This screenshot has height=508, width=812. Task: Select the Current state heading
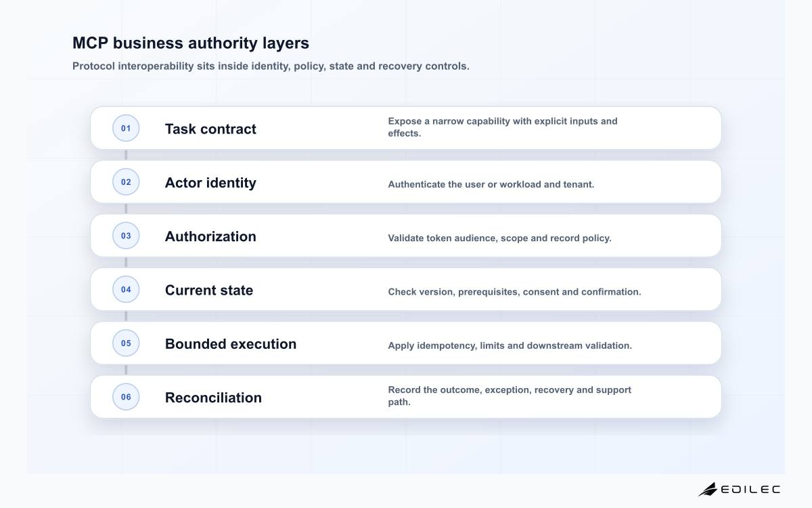pos(209,290)
